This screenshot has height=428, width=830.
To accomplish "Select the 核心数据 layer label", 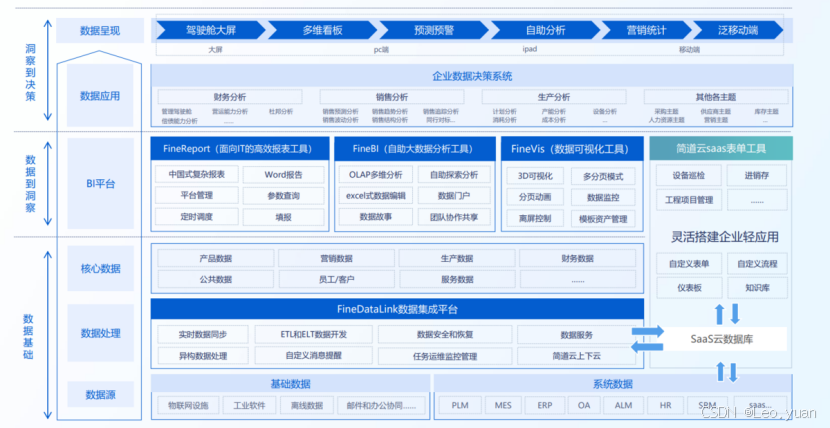I will click(100, 268).
